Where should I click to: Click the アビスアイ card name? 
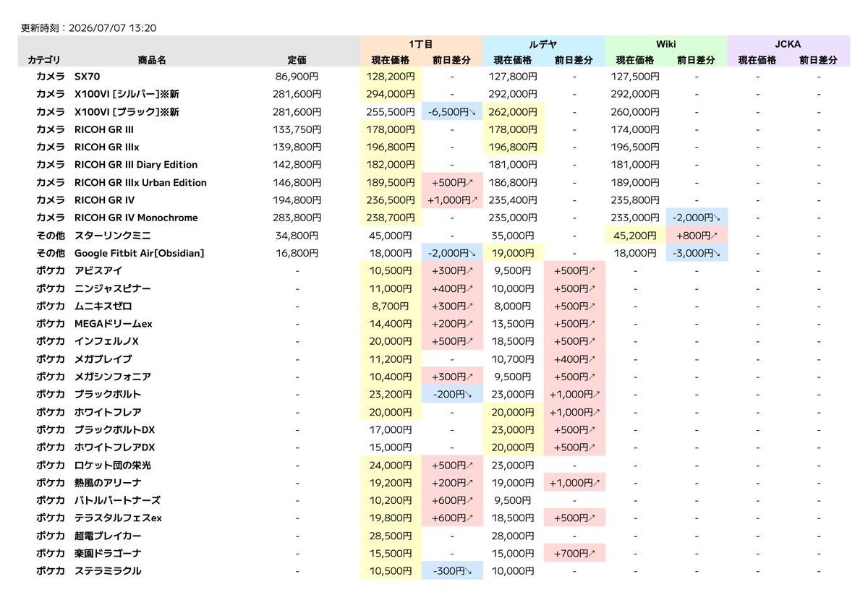pos(98,271)
